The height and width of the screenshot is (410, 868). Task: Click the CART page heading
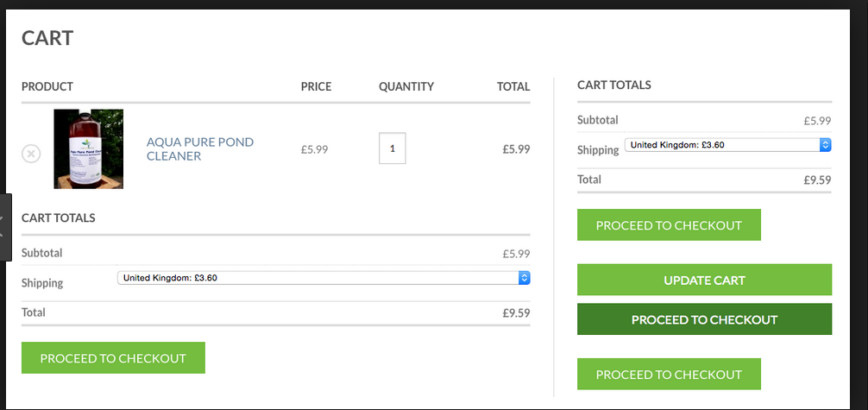[x=47, y=38]
